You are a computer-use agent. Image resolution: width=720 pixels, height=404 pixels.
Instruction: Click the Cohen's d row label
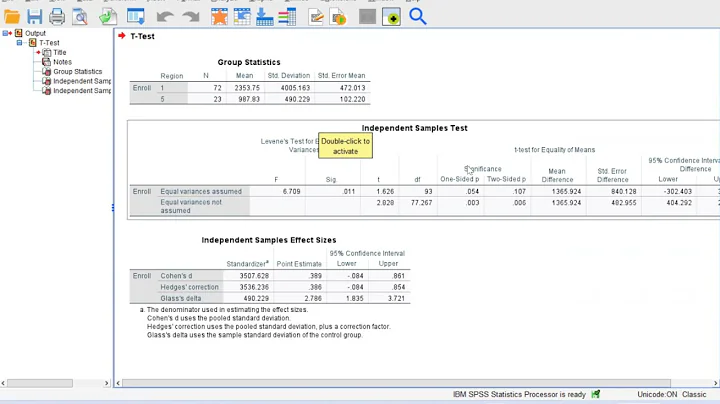point(176,276)
